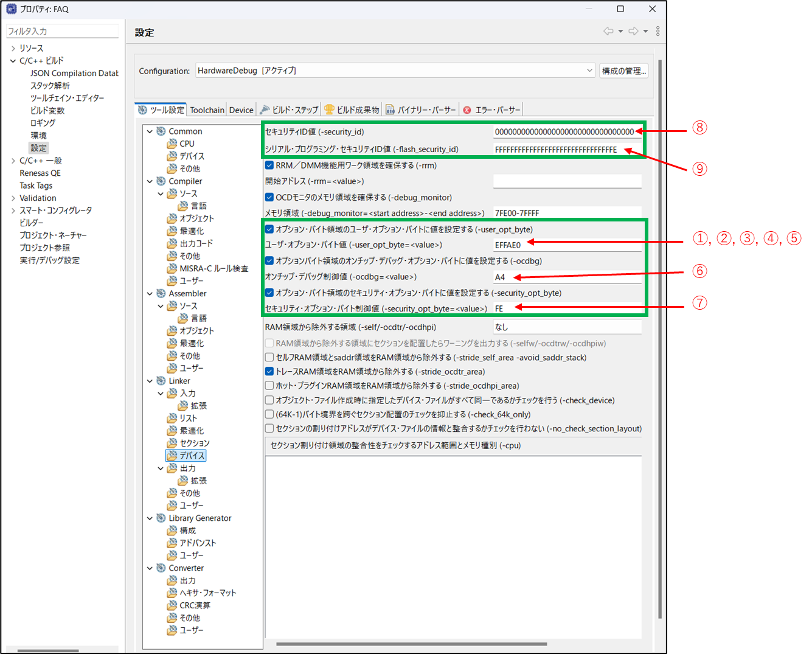The height and width of the screenshot is (654, 812).
Task: Open the ビルド・ステップ tab
Action: [x=290, y=110]
